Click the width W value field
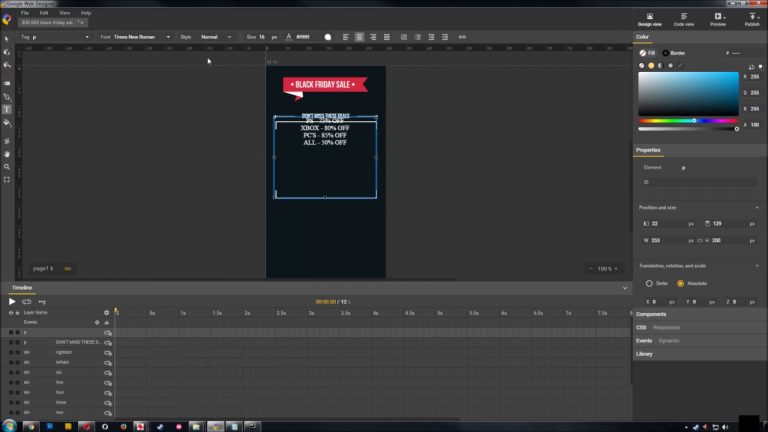The image size is (768, 432). coord(669,240)
